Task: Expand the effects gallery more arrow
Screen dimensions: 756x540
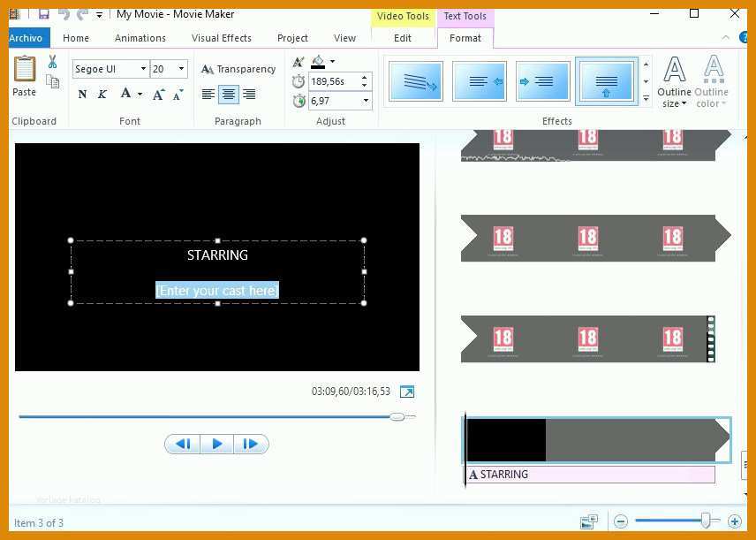Action: (646, 99)
